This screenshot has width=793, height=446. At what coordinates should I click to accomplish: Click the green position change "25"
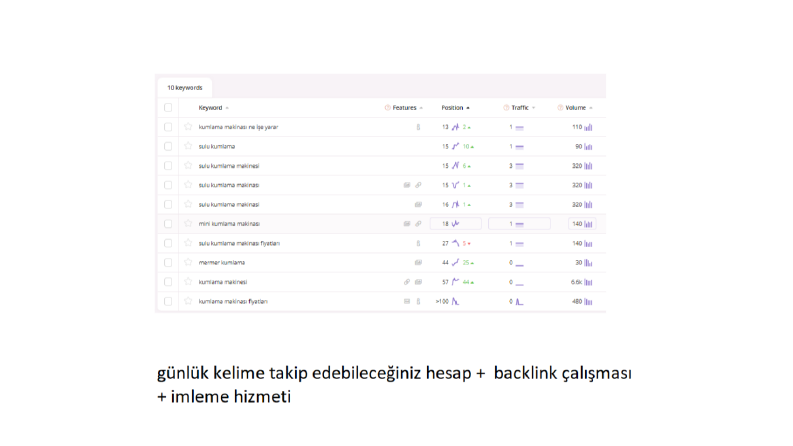point(466,262)
